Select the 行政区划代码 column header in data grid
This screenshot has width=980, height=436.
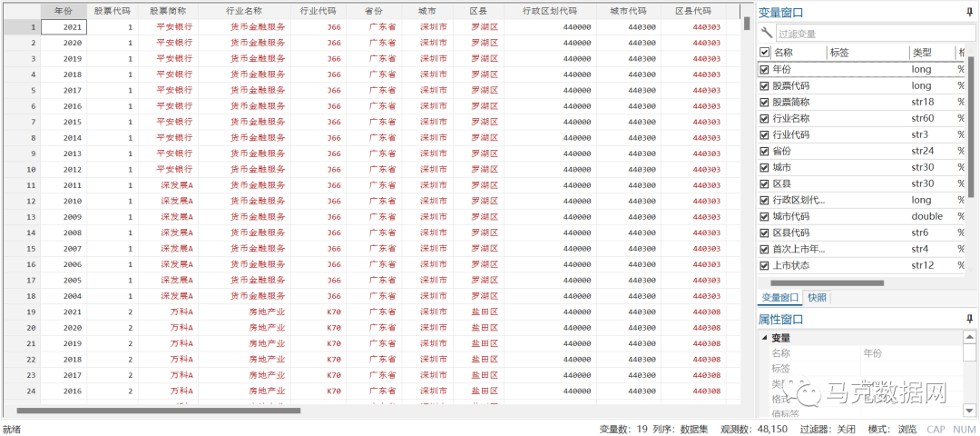549,11
